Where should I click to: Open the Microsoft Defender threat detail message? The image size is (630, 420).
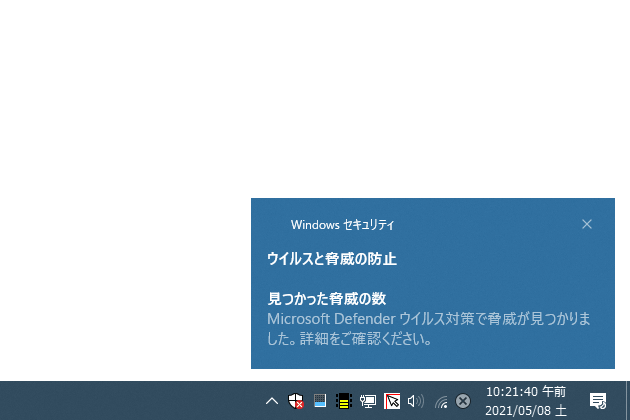pos(429,329)
